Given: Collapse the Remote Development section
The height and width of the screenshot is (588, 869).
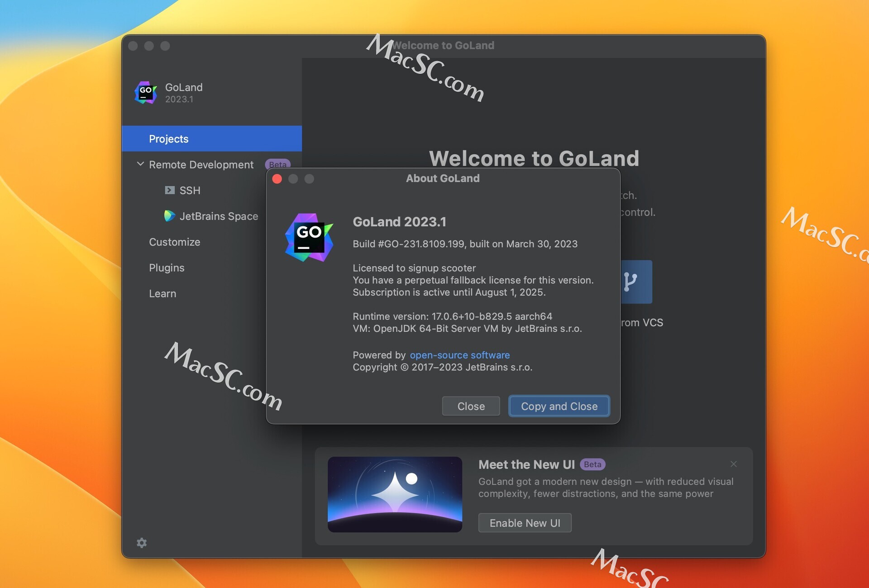Looking at the screenshot, I should (x=140, y=164).
